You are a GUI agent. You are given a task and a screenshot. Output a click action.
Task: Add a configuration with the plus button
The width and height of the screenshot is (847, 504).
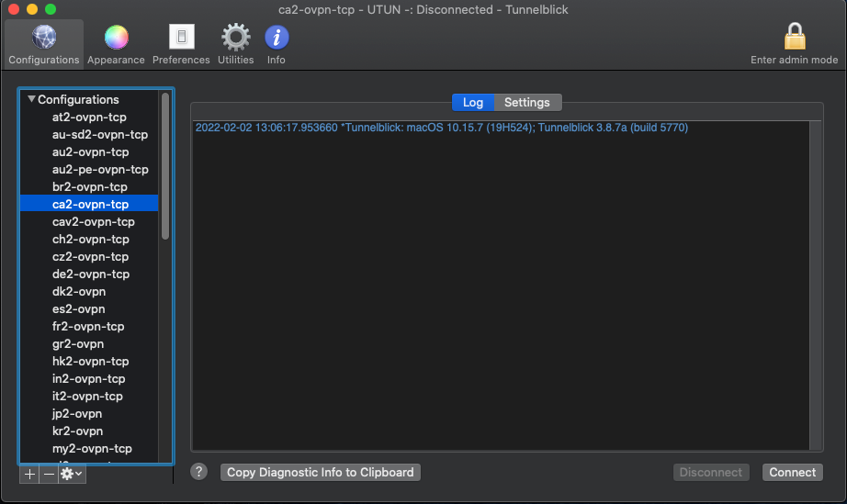(x=29, y=474)
